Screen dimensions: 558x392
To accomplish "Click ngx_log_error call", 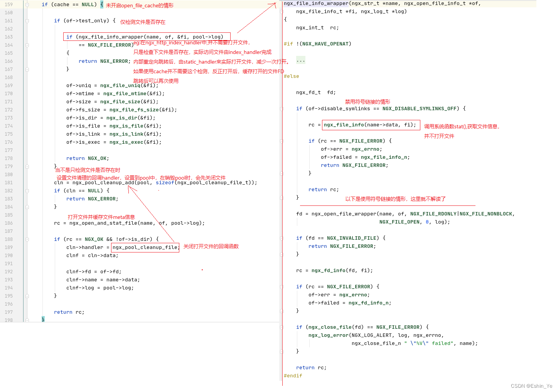I will 329,335.
